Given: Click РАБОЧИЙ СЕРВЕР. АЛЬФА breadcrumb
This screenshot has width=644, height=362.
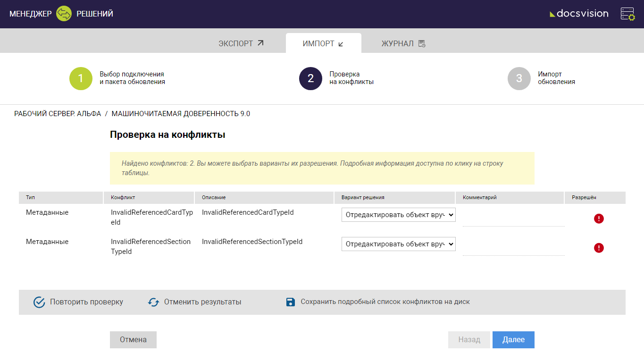Looking at the screenshot, I should pyautogui.click(x=58, y=114).
